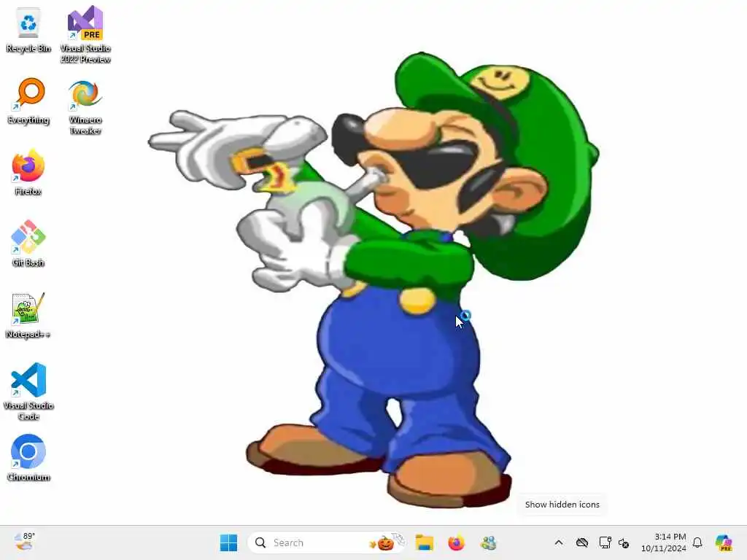Select the Chromium desktop shortcut
This screenshot has height=560, width=747.
(28, 458)
